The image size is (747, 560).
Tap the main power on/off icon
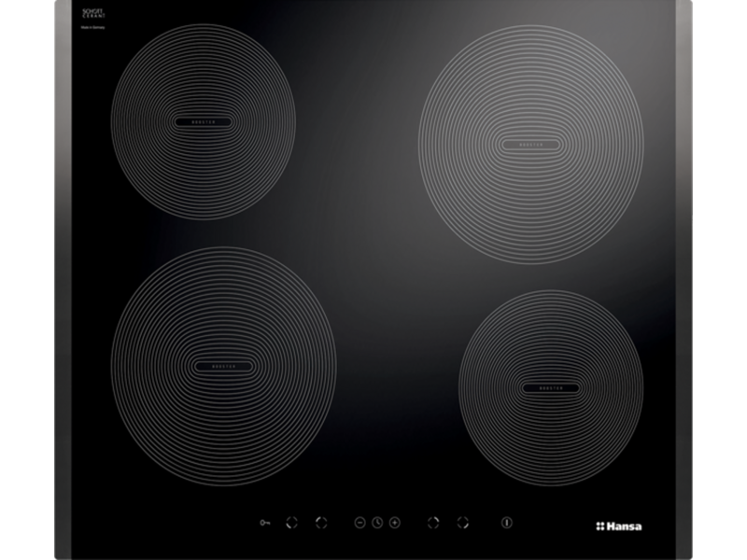[x=507, y=523]
